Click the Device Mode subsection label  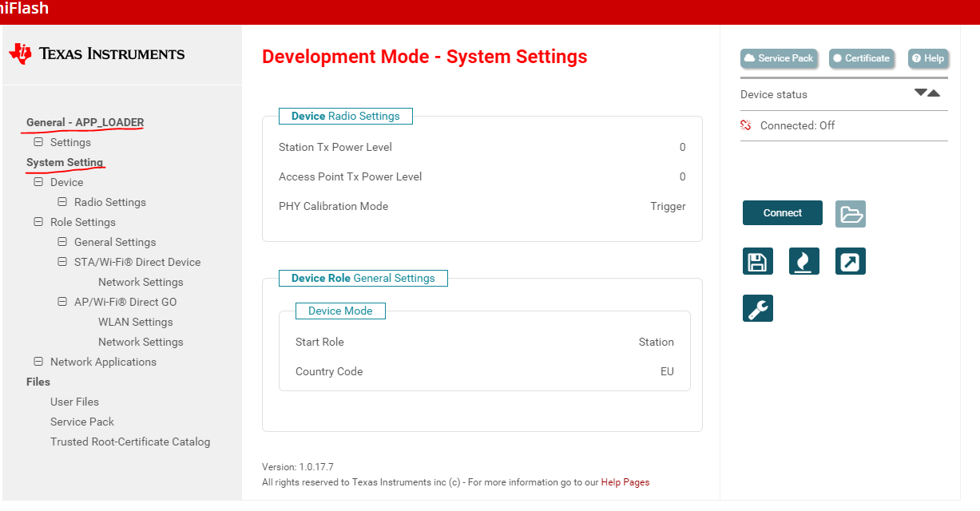(340, 311)
